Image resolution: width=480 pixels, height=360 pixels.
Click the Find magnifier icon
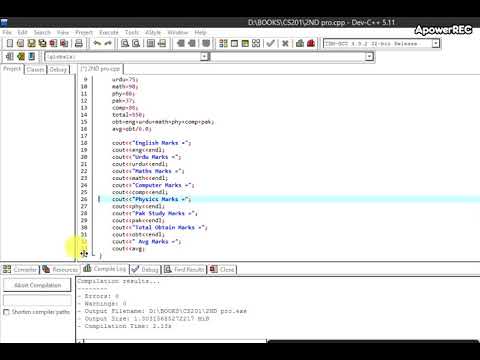point(125,43)
